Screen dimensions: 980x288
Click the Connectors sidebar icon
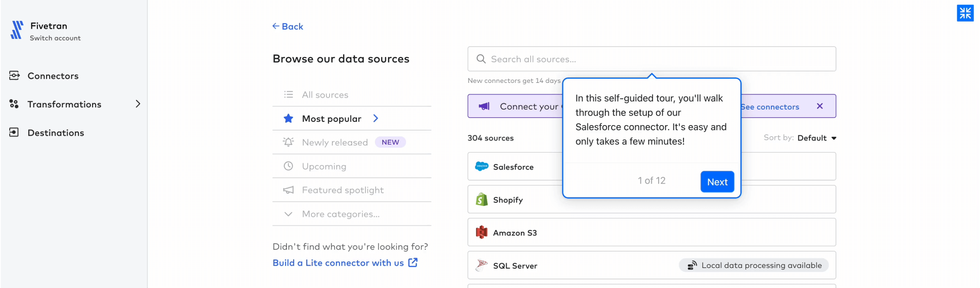tap(14, 75)
